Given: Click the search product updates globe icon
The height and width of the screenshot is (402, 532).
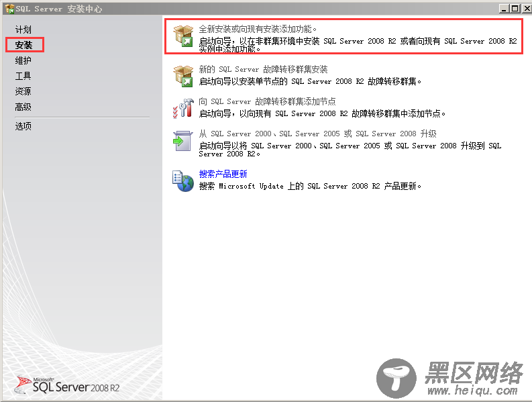Looking at the screenshot, I should pyautogui.click(x=183, y=181).
